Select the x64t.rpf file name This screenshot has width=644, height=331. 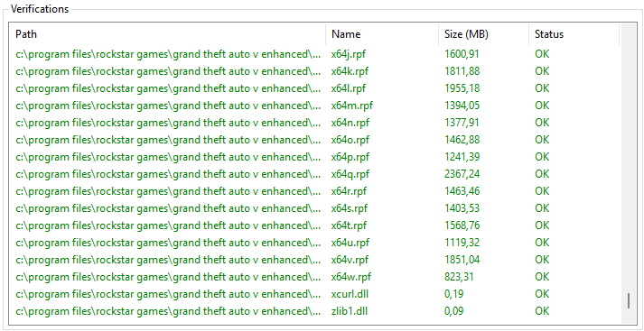point(349,225)
